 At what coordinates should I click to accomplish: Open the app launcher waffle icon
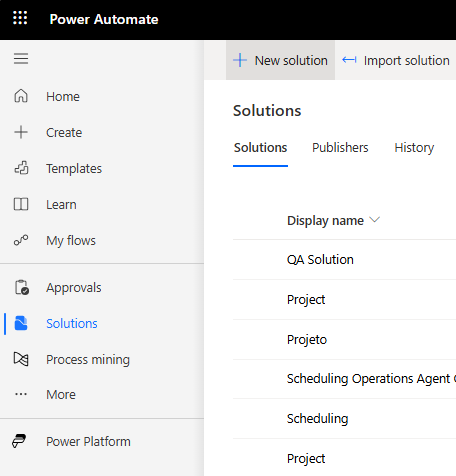(x=20, y=18)
